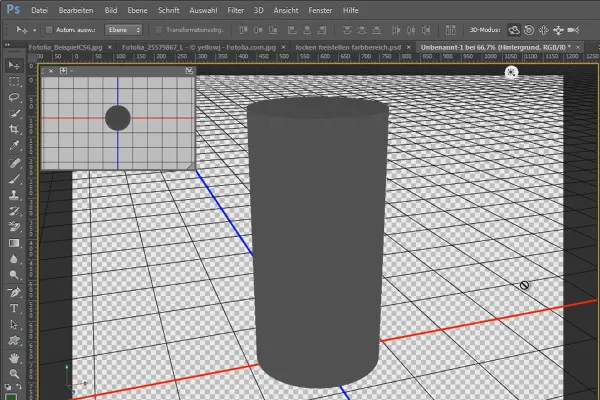Viewport: 600px width, 400px height.
Task: Activate the 3D scale object mode
Action: pos(573,30)
